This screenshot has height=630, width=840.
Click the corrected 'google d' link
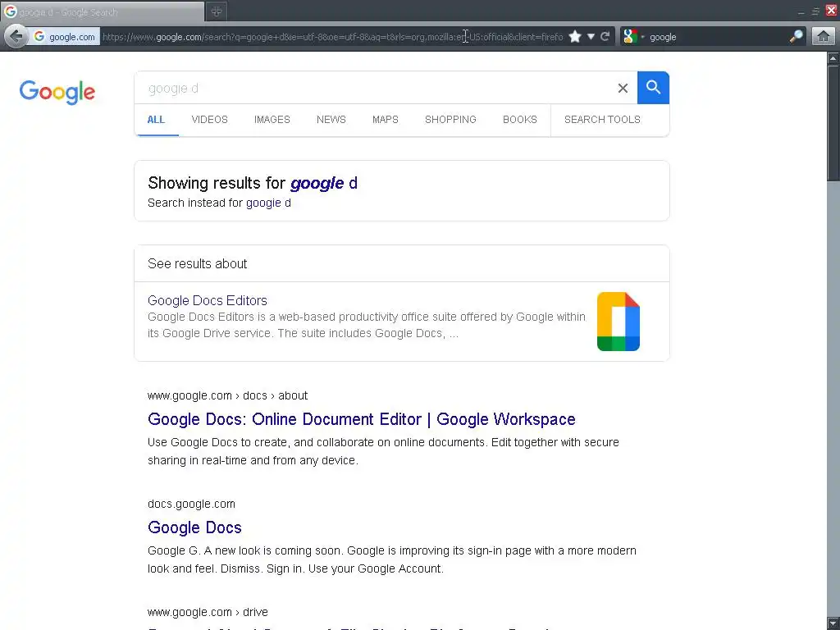coord(323,183)
